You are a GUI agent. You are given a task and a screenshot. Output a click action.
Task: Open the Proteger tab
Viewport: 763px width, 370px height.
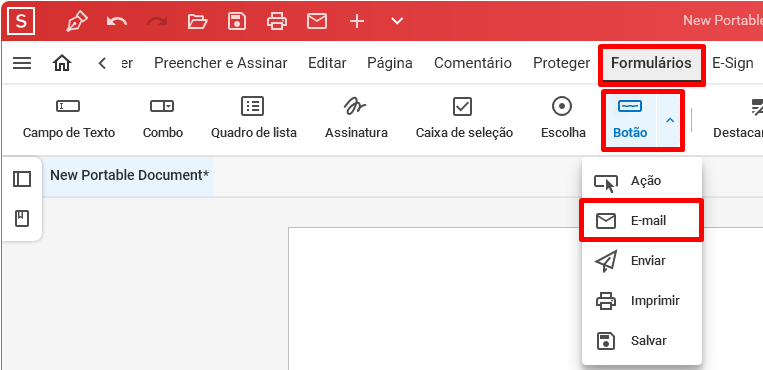pos(562,63)
